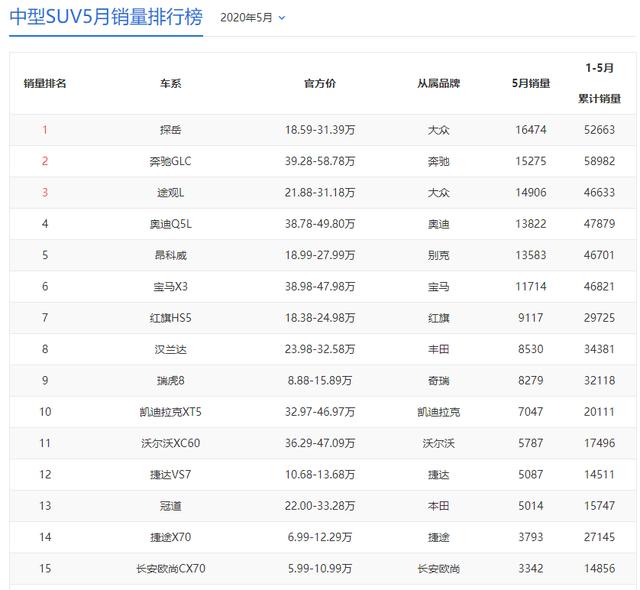The image size is (640, 590).
Task: Open the 奔驰GLC model link
Action: coord(170,162)
